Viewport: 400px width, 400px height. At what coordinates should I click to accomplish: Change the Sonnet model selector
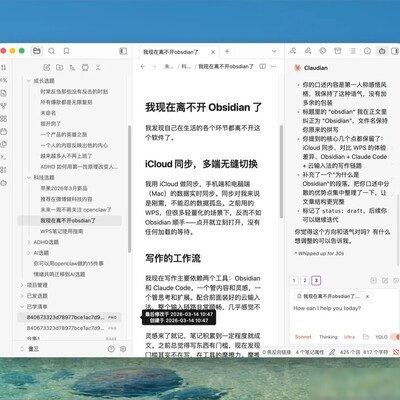[303, 337]
